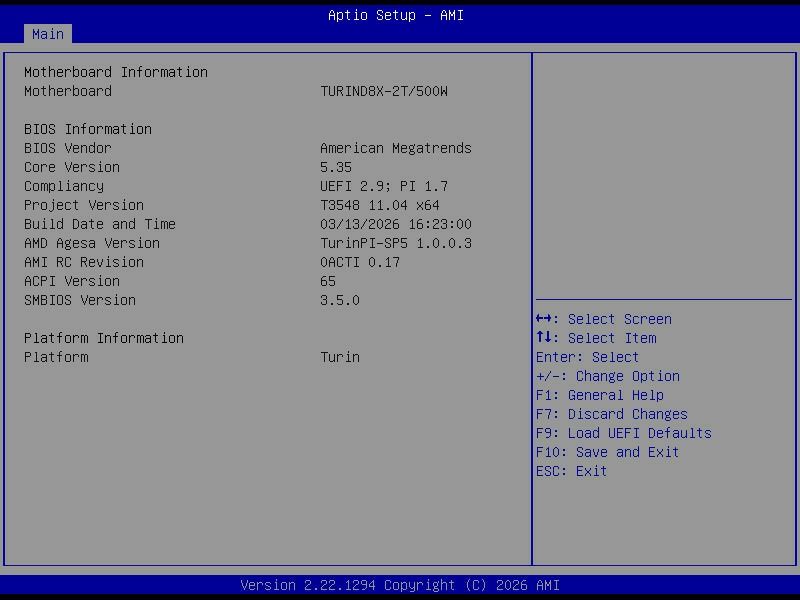Select the Platform label row
The width and height of the screenshot is (800, 600).
click(x=56, y=357)
